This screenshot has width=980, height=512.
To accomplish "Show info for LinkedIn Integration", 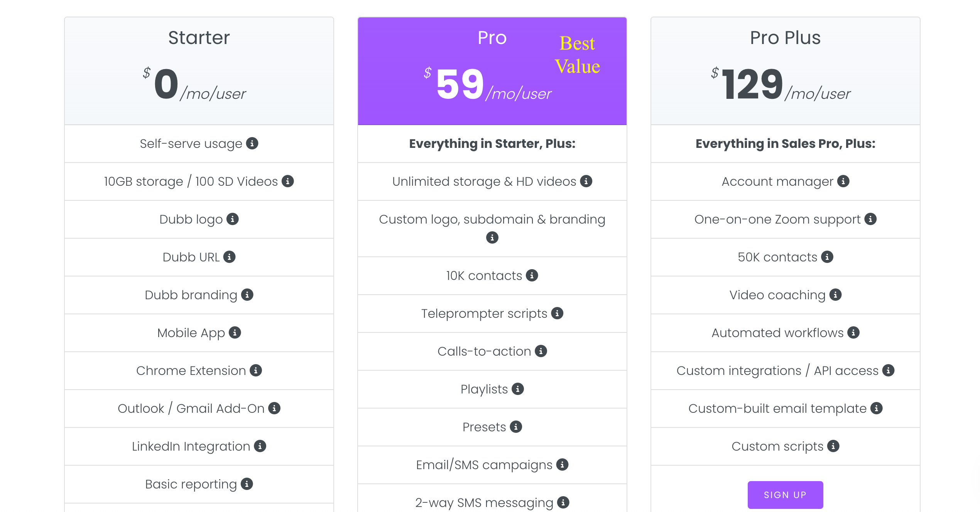I will coord(260,446).
